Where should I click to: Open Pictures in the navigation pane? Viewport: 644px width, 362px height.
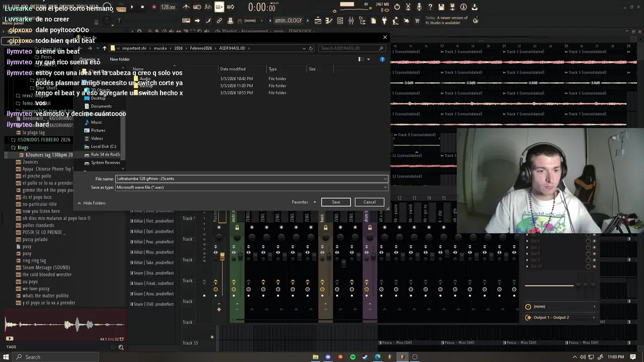(x=98, y=130)
